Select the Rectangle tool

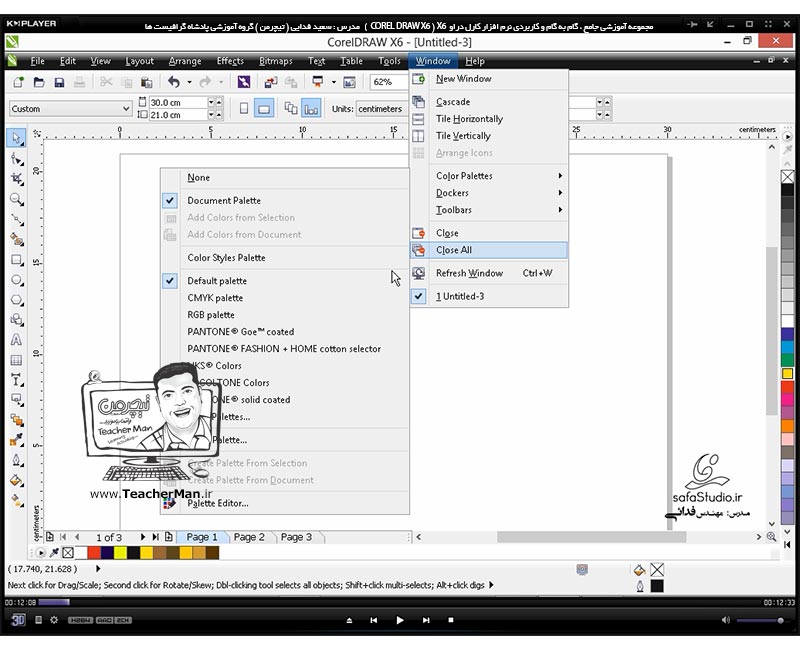pyautogui.click(x=16, y=260)
